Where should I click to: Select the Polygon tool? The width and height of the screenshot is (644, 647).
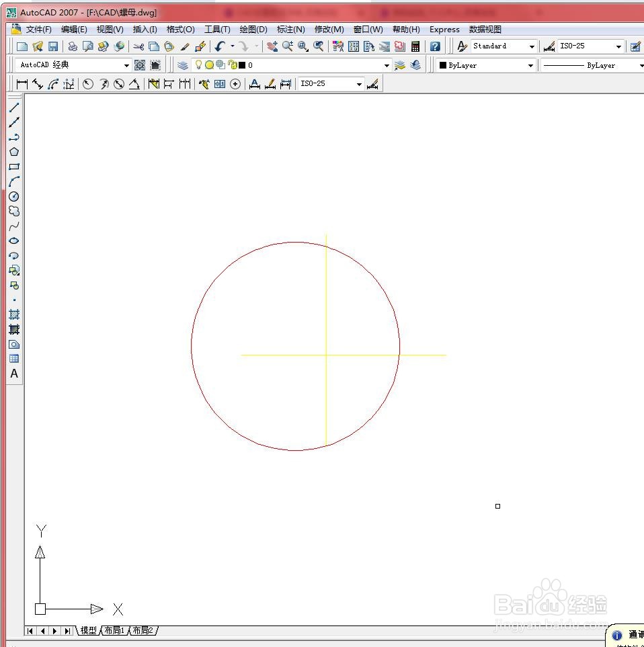point(14,152)
